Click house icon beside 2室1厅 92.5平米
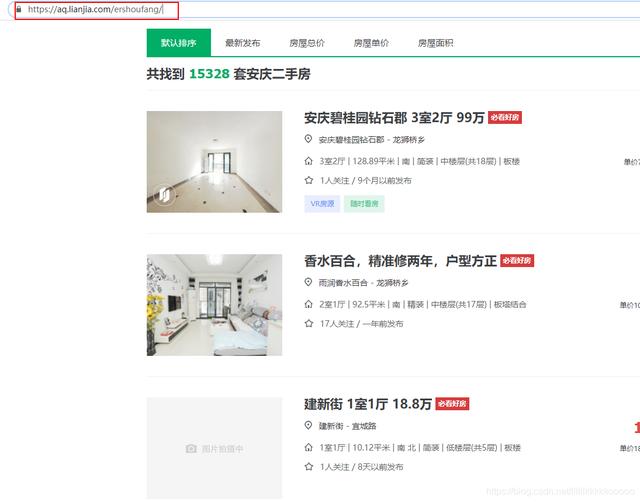 point(309,304)
